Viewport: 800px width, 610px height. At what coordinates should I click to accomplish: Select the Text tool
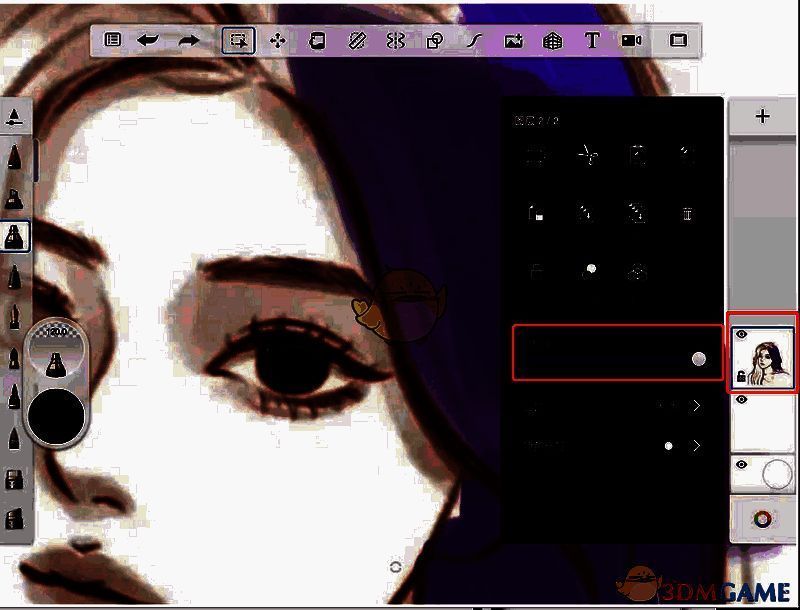click(590, 40)
